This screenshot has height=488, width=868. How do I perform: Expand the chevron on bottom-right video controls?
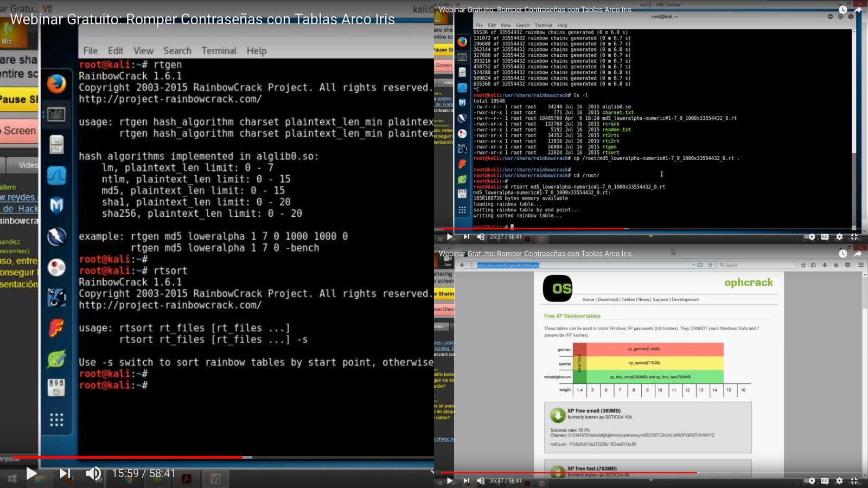coord(651,480)
